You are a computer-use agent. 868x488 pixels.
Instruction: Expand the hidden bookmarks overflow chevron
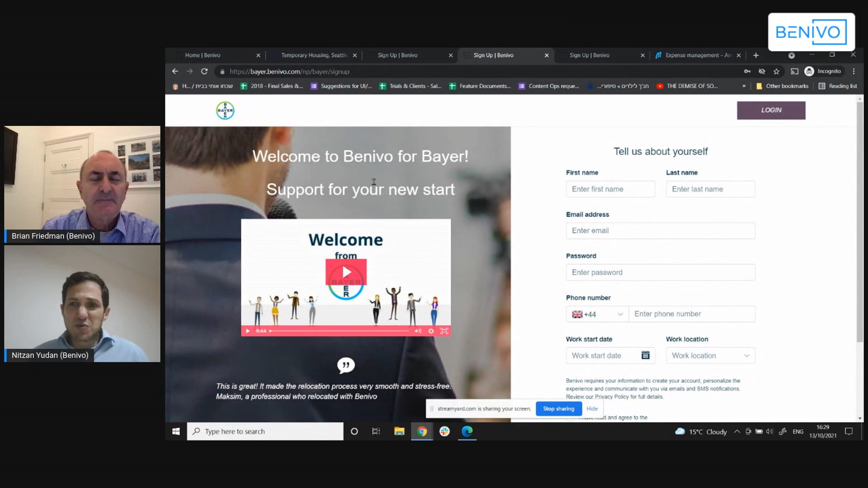click(x=744, y=86)
